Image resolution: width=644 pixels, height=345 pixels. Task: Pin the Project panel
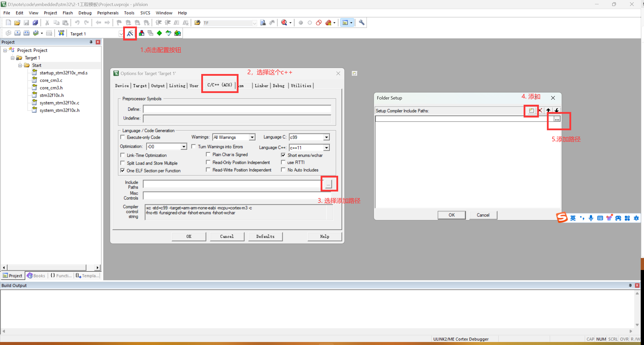[91, 42]
